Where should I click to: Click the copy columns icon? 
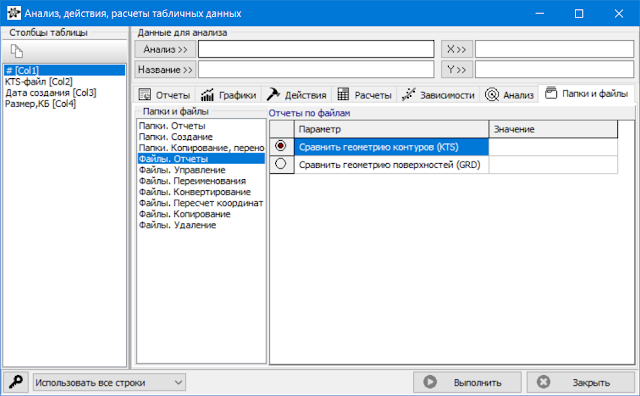pos(17,51)
